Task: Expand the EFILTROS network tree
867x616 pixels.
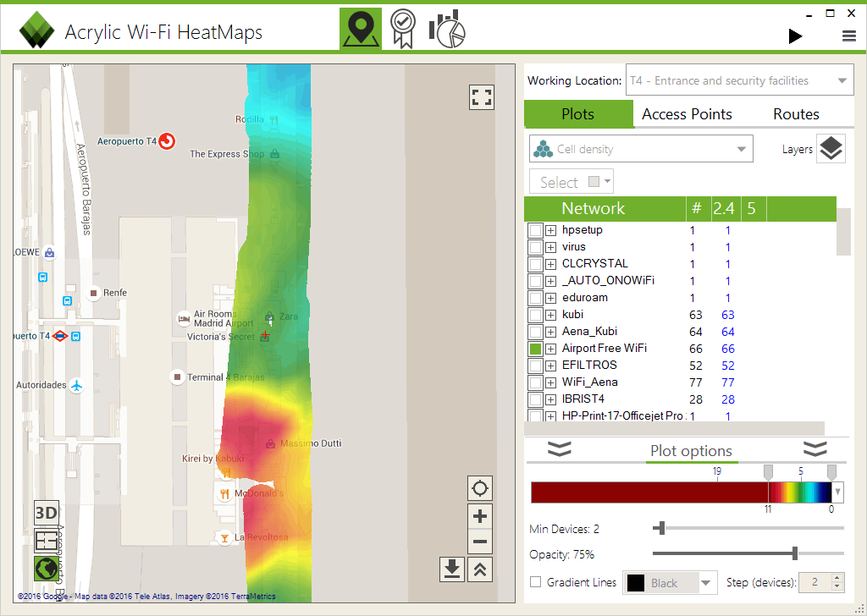Action: click(550, 366)
